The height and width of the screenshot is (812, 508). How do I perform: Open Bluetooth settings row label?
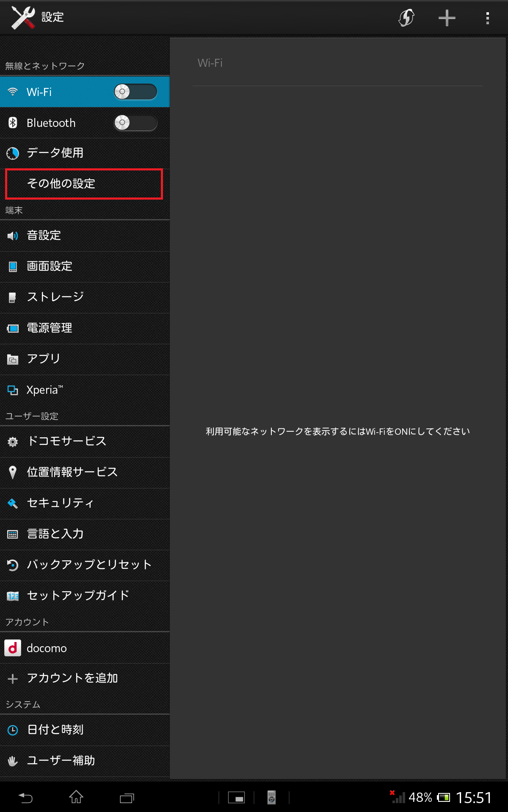point(51,123)
